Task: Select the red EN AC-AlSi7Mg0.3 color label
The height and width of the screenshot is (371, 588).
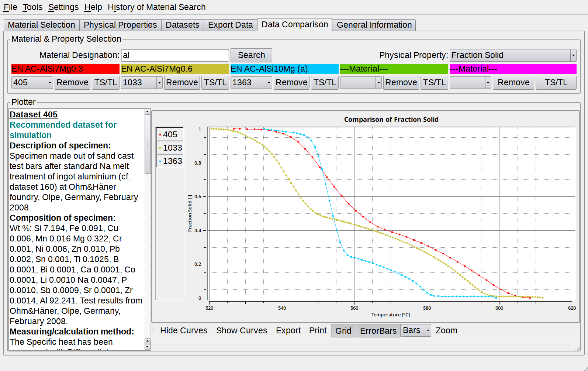Action: (65, 69)
